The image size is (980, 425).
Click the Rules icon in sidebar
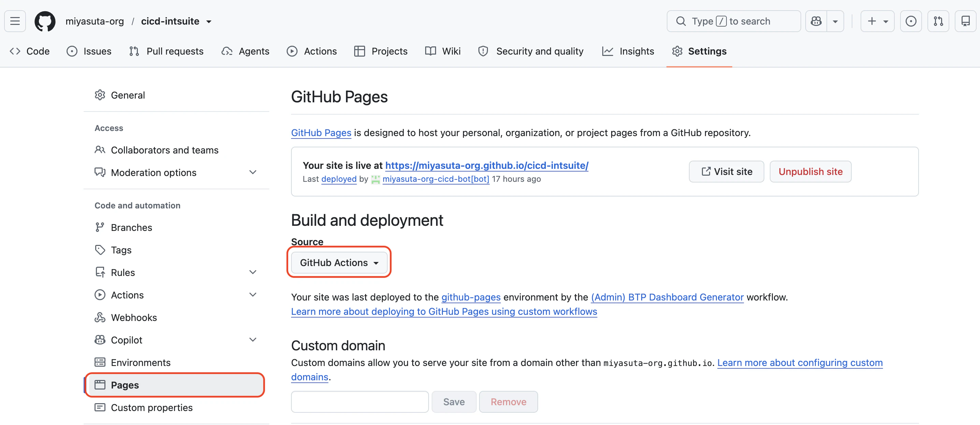point(100,272)
